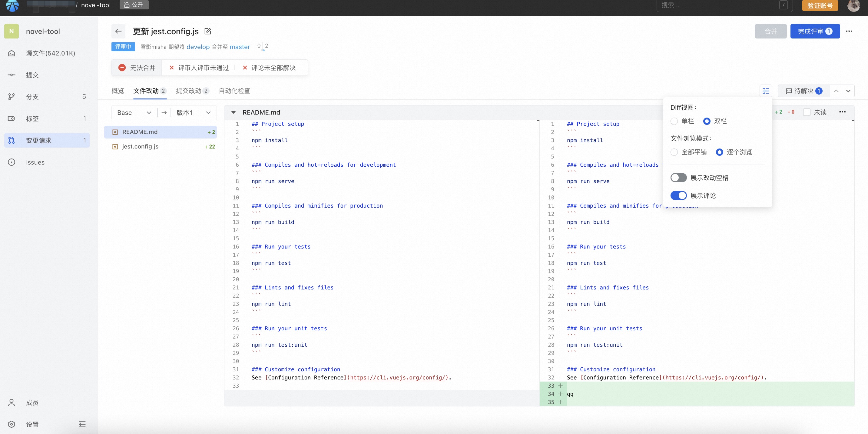Go back using the left arrow button
The image size is (868, 434).
point(118,31)
